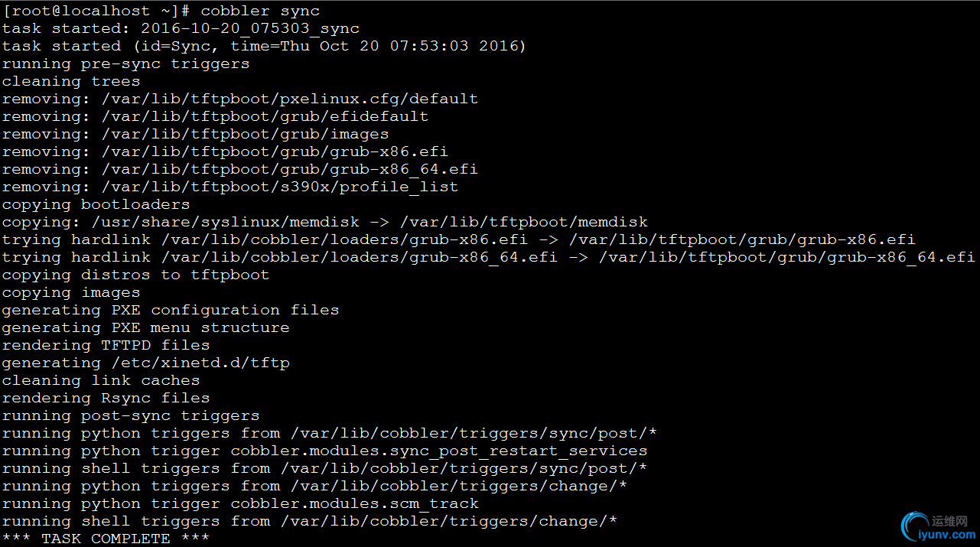Click the memdisk copying destination path
The height and width of the screenshot is (547, 980).
[x=524, y=222]
